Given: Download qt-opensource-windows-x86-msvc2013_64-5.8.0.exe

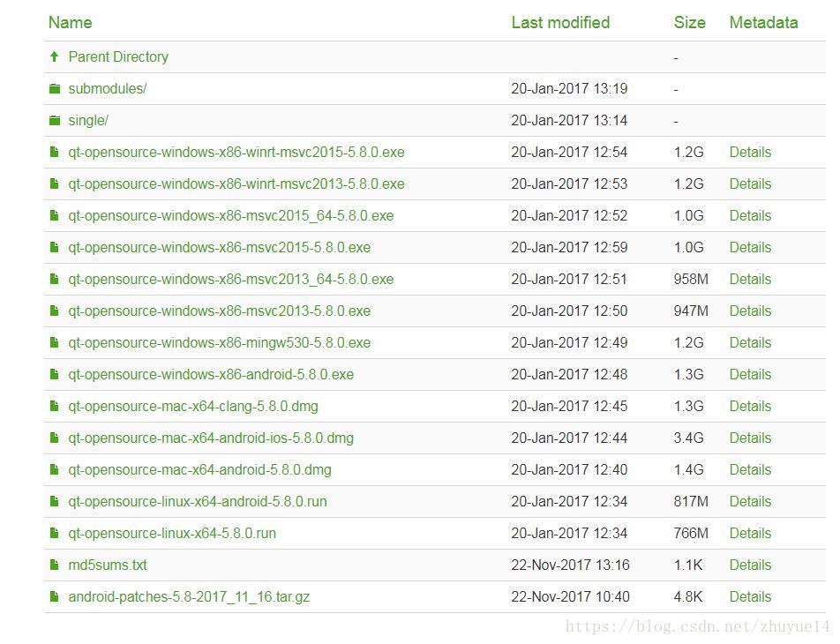Looking at the screenshot, I should point(231,279).
